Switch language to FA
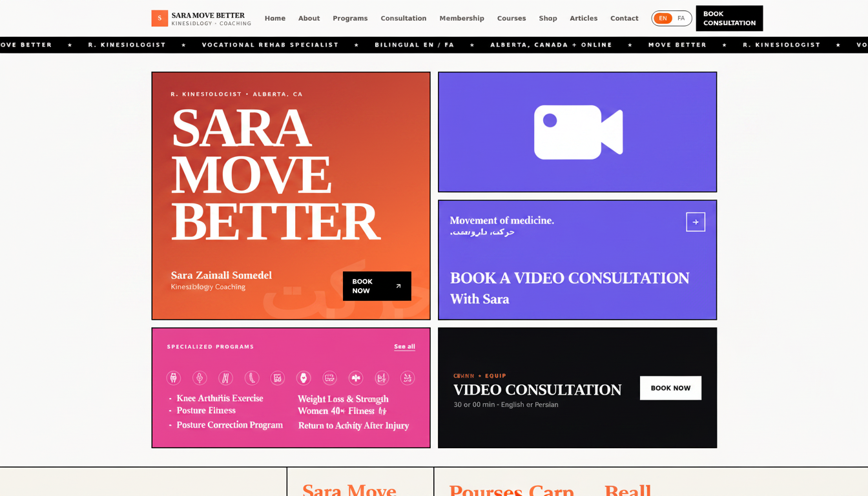This screenshot has height=496, width=868. tap(681, 18)
